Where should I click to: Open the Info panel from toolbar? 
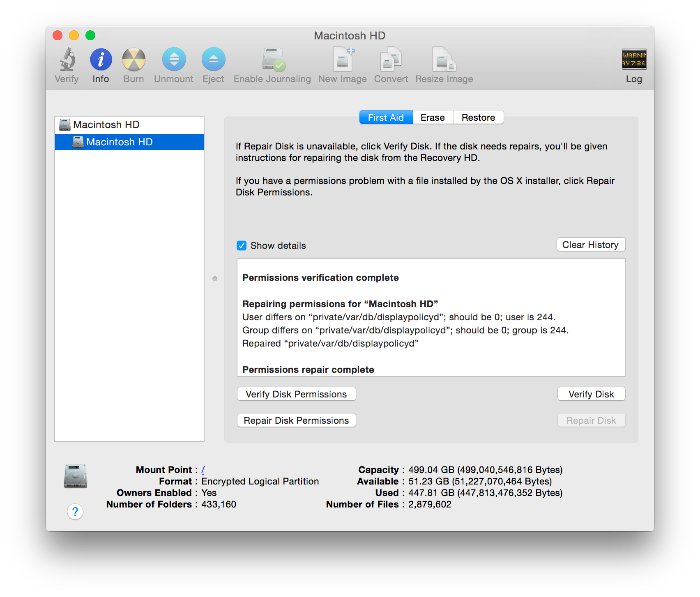pos(101,60)
